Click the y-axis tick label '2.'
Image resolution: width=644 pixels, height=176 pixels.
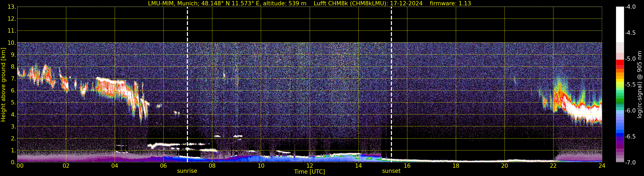(13, 139)
